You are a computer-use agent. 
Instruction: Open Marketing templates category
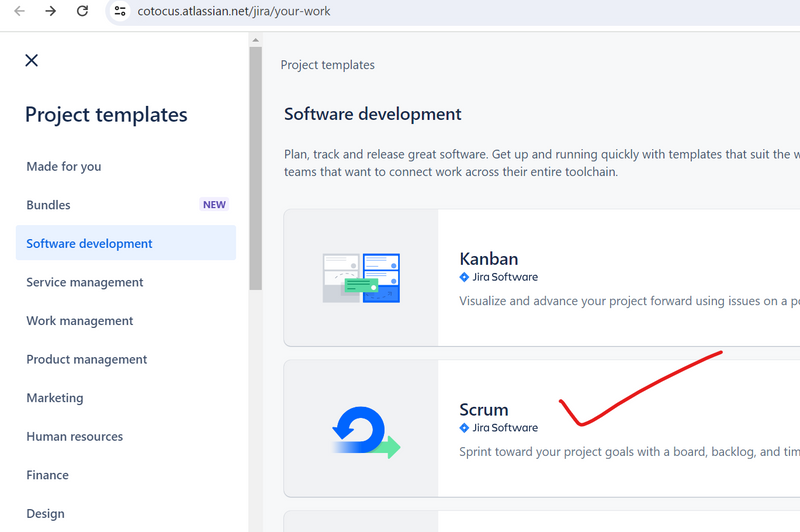point(55,398)
